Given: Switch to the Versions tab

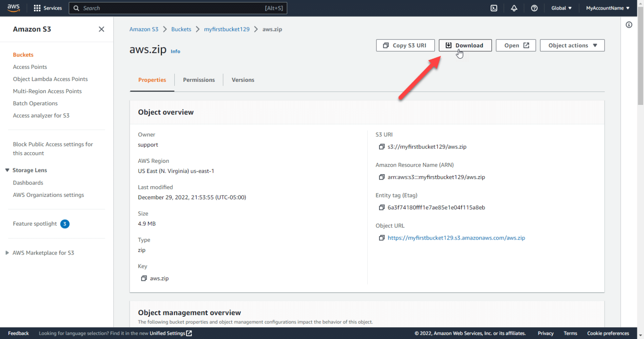Looking at the screenshot, I should (243, 80).
